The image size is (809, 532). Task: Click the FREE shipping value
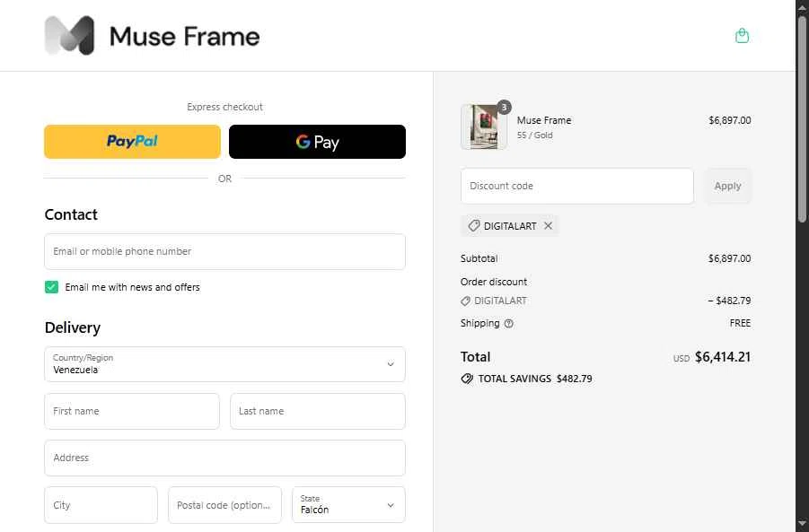point(740,323)
